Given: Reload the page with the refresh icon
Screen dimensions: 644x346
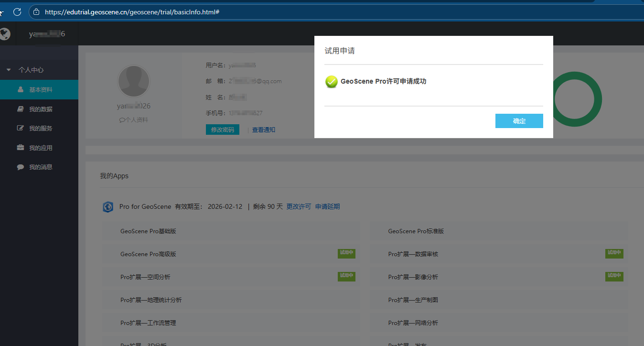Looking at the screenshot, I should (x=17, y=12).
